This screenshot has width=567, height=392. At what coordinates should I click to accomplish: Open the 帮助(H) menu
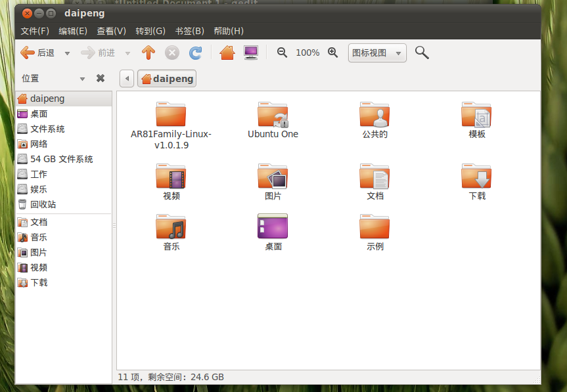pos(229,31)
